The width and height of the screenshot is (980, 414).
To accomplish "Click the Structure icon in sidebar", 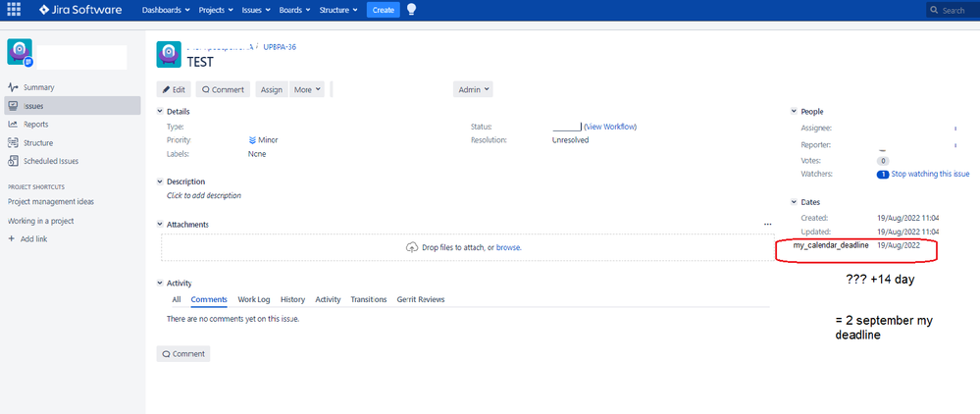I will 13,142.
